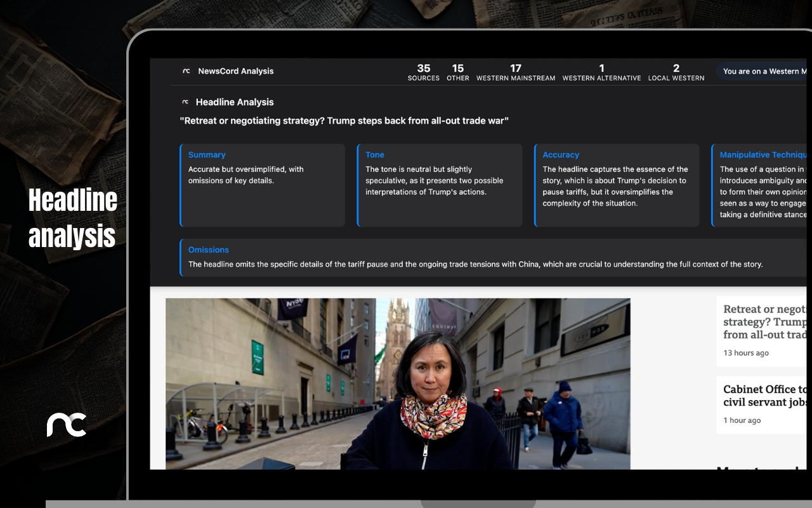Open the Summary analysis card
The width and height of the screenshot is (812, 508).
(263, 185)
